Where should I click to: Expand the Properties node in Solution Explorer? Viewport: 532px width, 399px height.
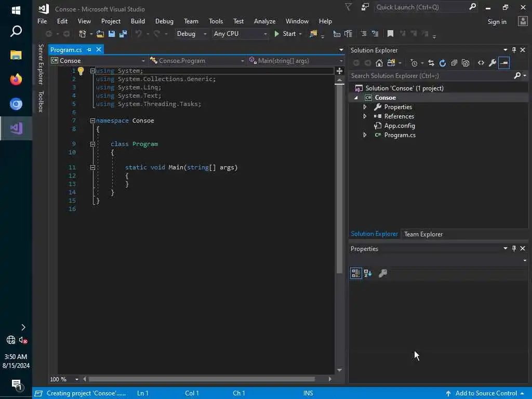365,107
